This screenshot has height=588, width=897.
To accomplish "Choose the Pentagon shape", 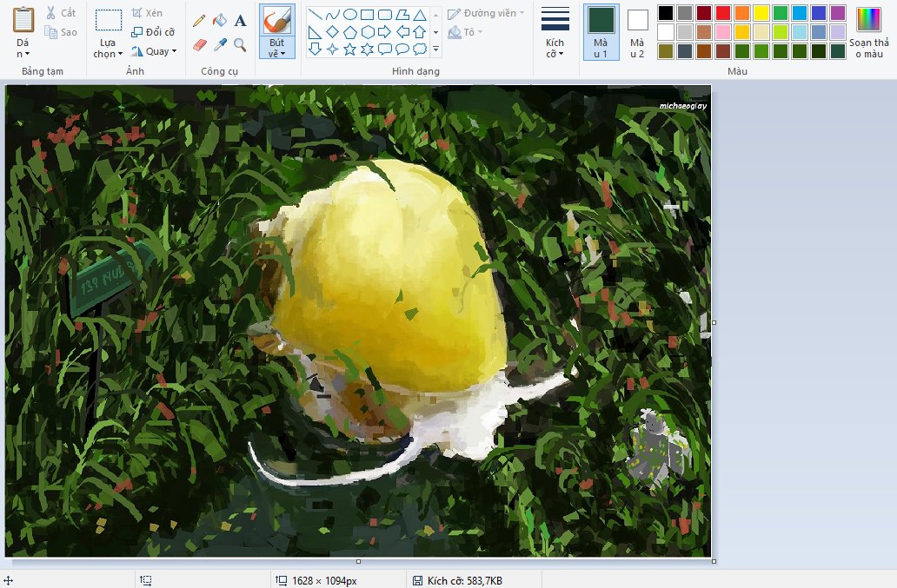I will pyautogui.click(x=350, y=32).
